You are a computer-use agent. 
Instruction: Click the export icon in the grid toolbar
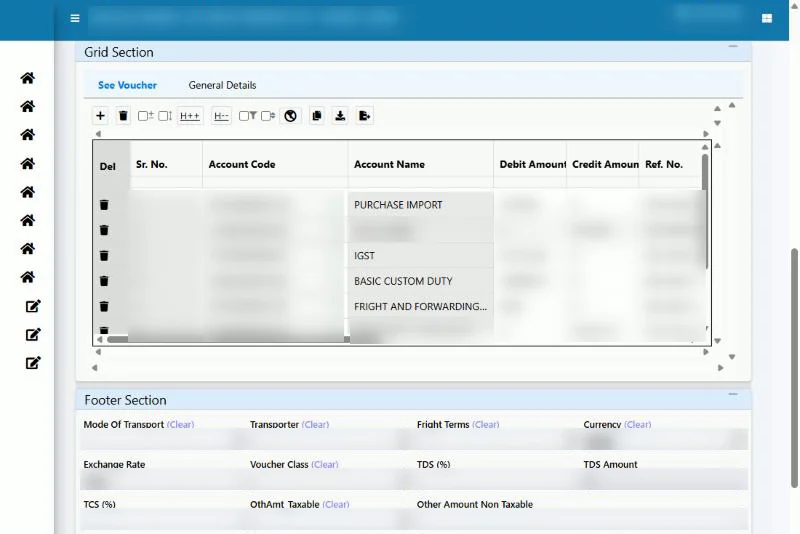pyautogui.click(x=364, y=116)
